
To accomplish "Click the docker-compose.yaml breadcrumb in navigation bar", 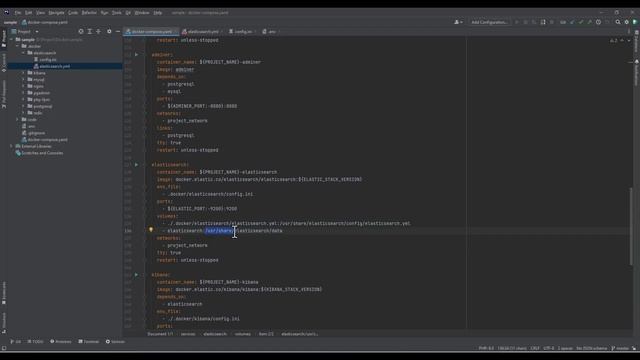I will (45, 22).
